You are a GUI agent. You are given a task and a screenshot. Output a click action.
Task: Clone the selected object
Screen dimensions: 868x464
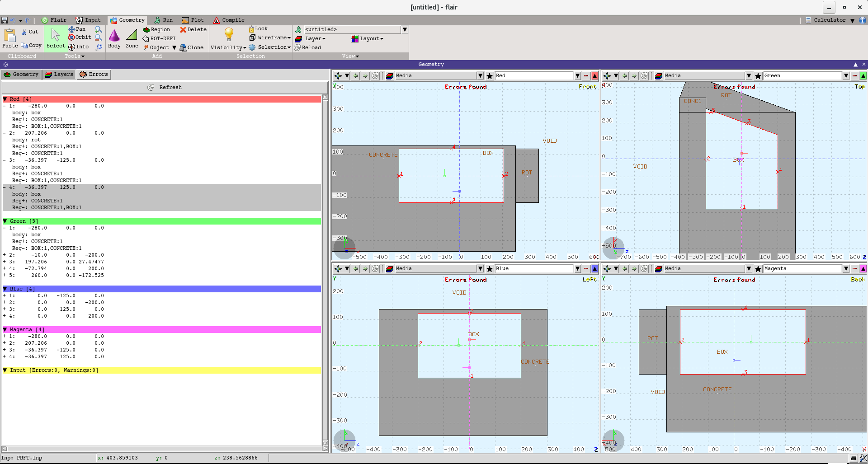[x=191, y=47]
